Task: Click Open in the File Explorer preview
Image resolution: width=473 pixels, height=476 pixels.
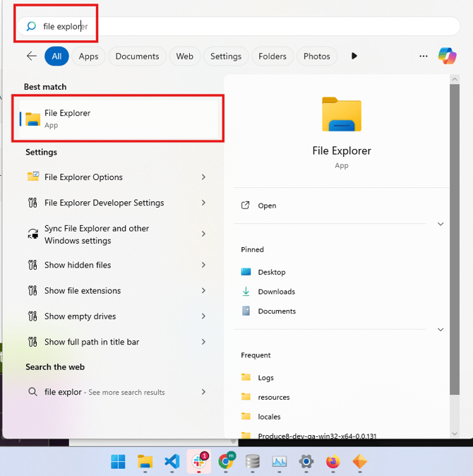Action: click(x=267, y=206)
